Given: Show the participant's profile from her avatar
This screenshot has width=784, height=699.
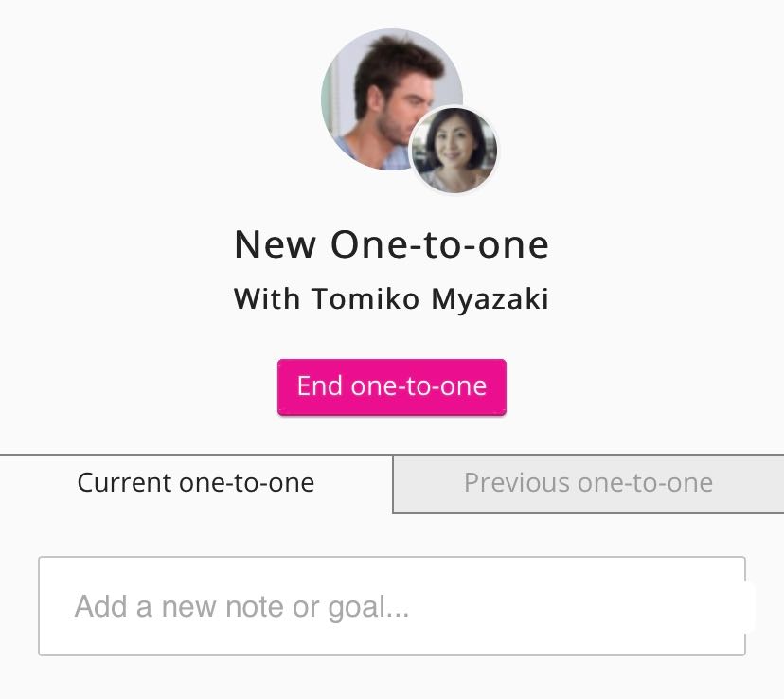Looking at the screenshot, I should (454, 150).
